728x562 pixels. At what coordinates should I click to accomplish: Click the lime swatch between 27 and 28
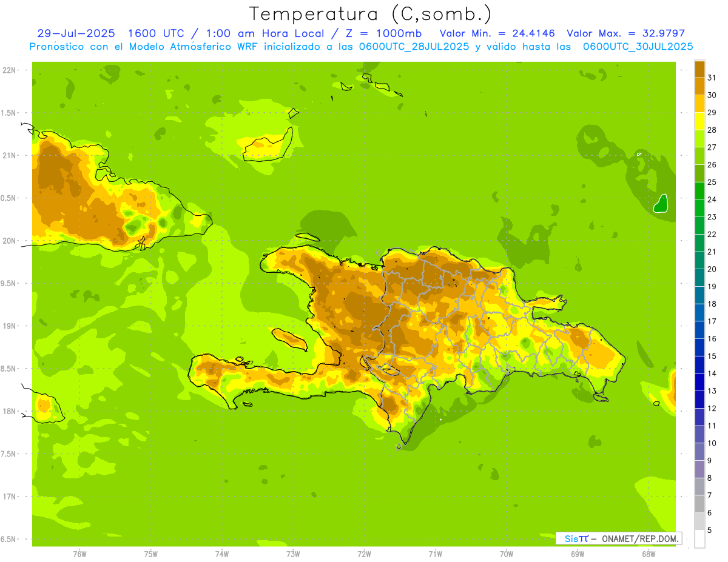(x=699, y=138)
